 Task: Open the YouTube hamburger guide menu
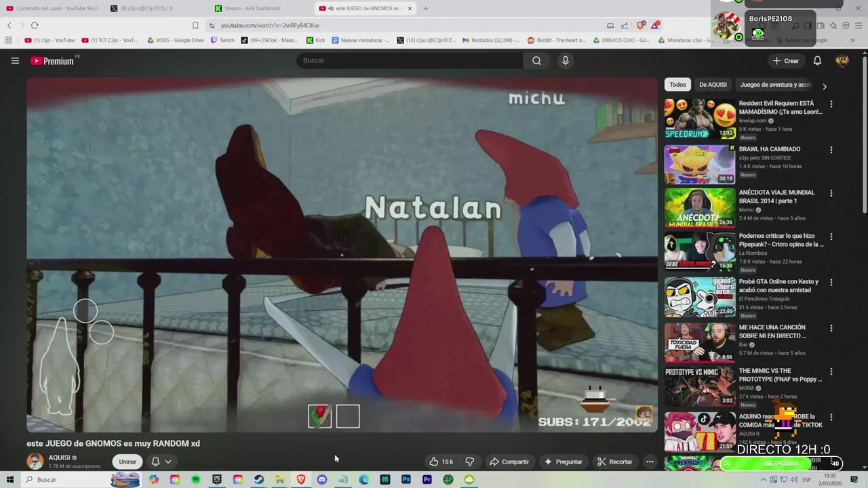[15, 60]
